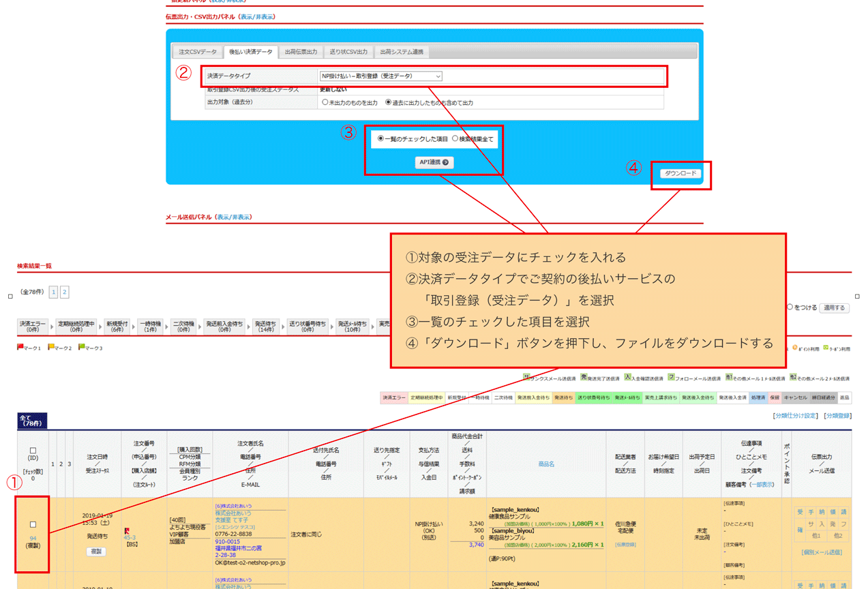This screenshot has height=589, width=868.
Task: Click the gray キャンセル color legend cell
Action: pyautogui.click(x=795, y=397)
